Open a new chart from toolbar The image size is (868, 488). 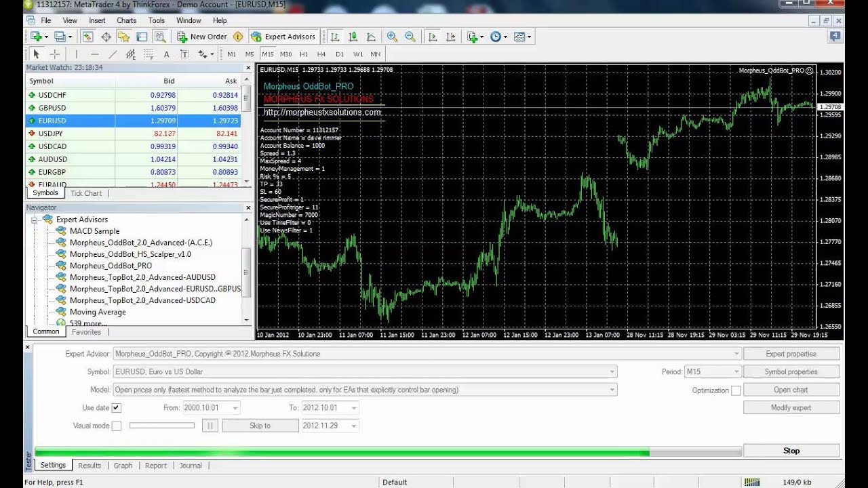(36, 37)
